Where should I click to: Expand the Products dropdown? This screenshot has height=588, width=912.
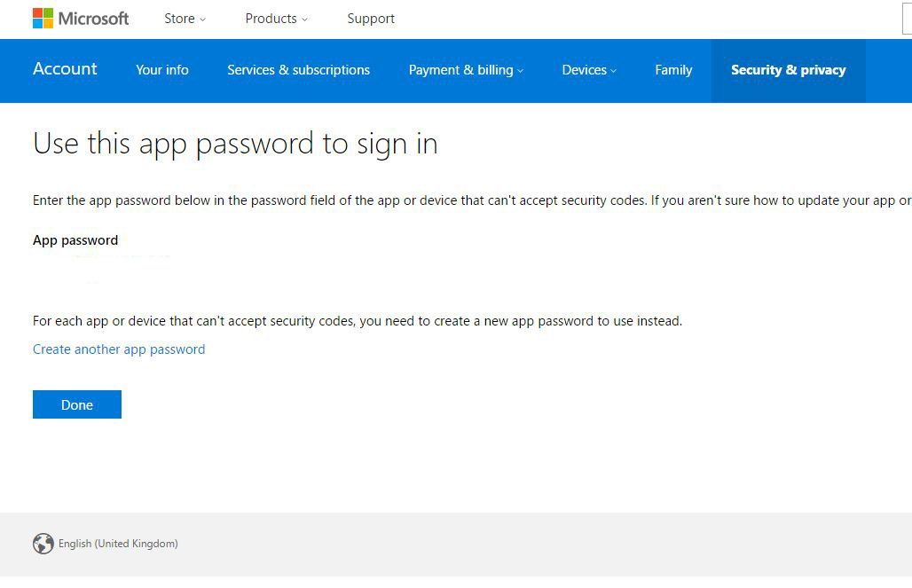(275, 18)
